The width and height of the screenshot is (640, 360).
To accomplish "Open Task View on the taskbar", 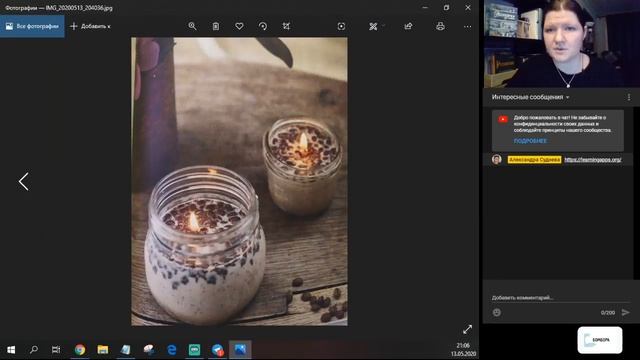I will click(56, 350).
